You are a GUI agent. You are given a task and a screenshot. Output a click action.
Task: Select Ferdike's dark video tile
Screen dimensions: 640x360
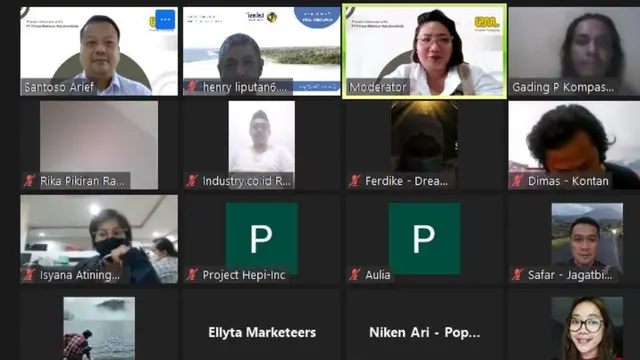(x=424, y=145)
